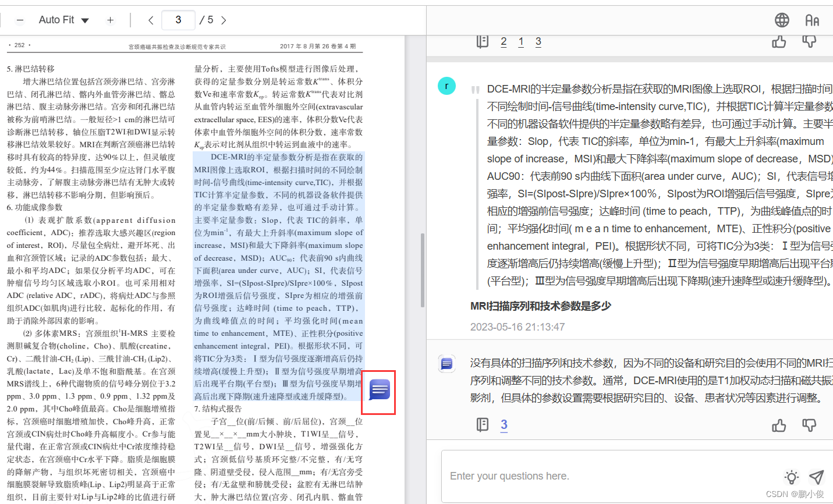Zoom in with the plus button
This screenshot has height=504, width=833.
[x=110, y=20]
